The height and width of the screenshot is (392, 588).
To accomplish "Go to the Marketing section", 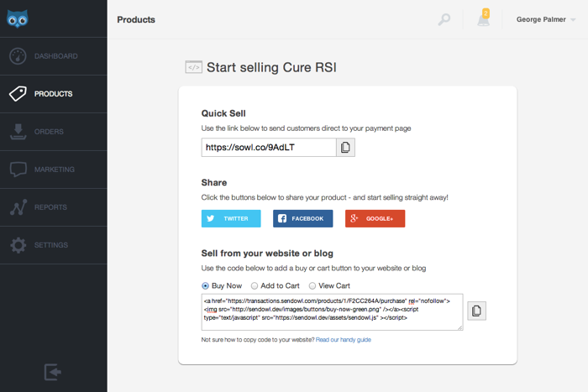I will click(x=53, y=170).
